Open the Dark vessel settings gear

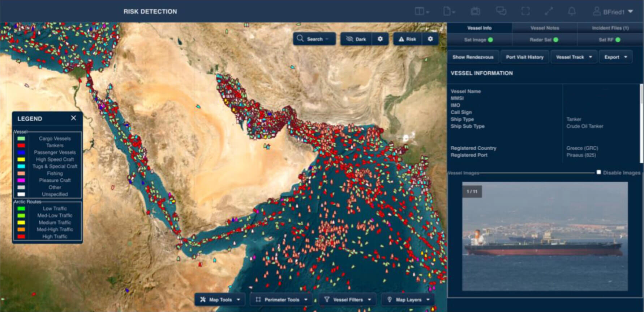click(380, 39)
